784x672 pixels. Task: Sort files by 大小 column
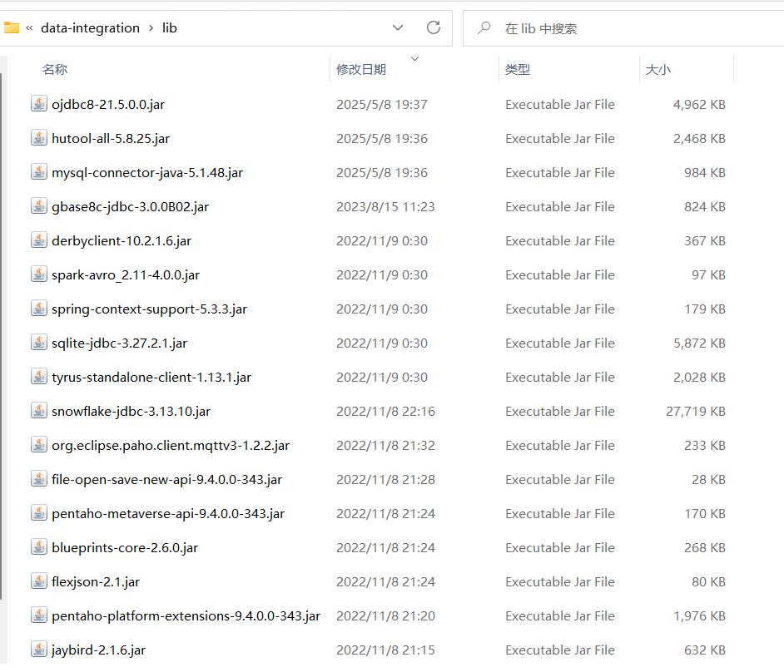pos(658,70)
